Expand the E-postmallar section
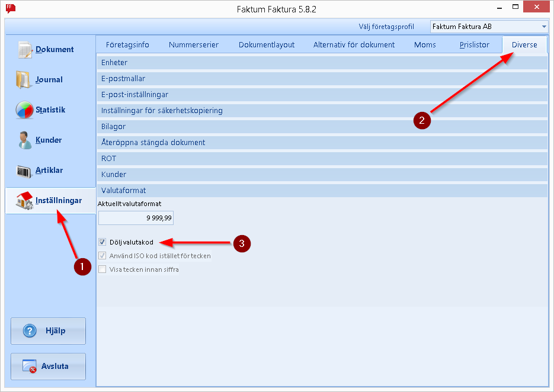 tap(322, 78)
